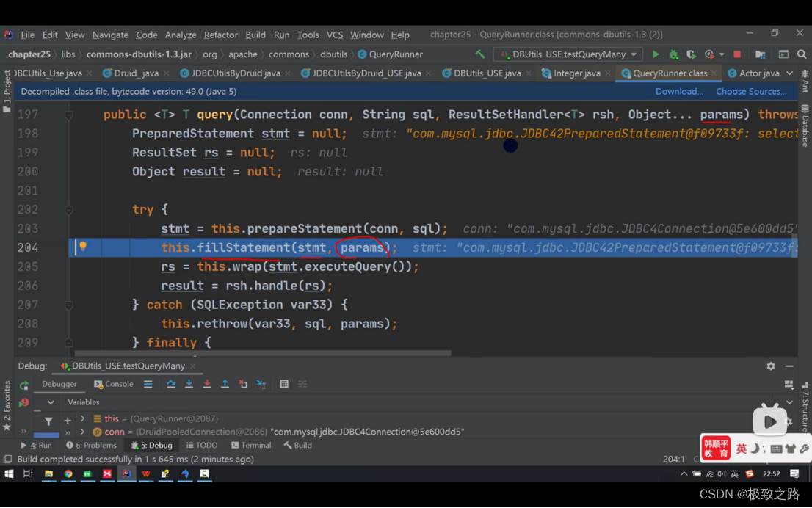Expand the 'conn' variable node
812x508 pixels.
pyautogui.click(x=81, y=432)
